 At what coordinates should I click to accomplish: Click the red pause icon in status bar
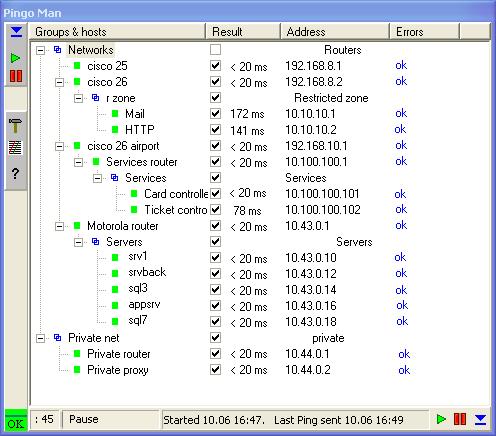pyautogui.click(x=460, y=419)
